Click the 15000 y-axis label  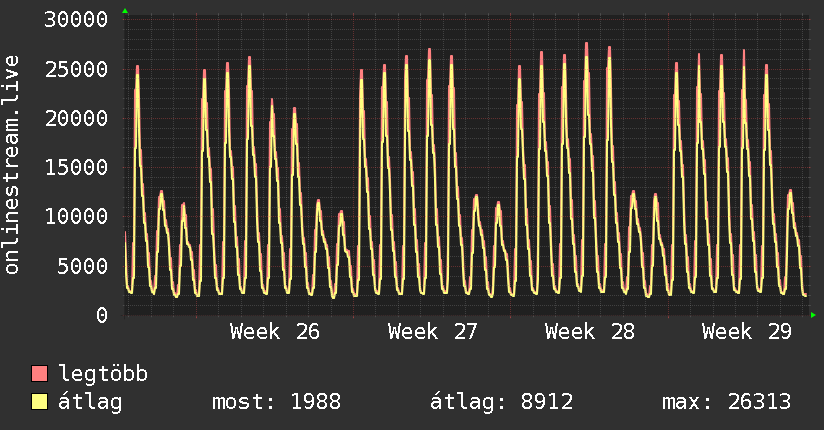[x=76, y=168]
